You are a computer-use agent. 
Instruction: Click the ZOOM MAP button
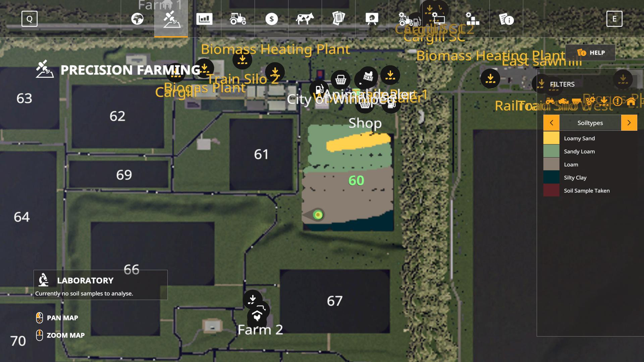coord(65,335)
